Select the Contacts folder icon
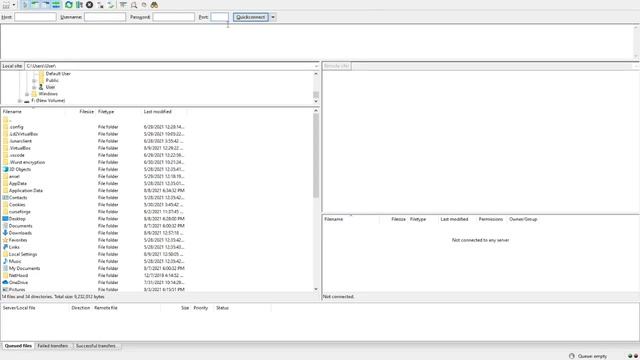Screen dimensions: 640x360 click(5, 198)
